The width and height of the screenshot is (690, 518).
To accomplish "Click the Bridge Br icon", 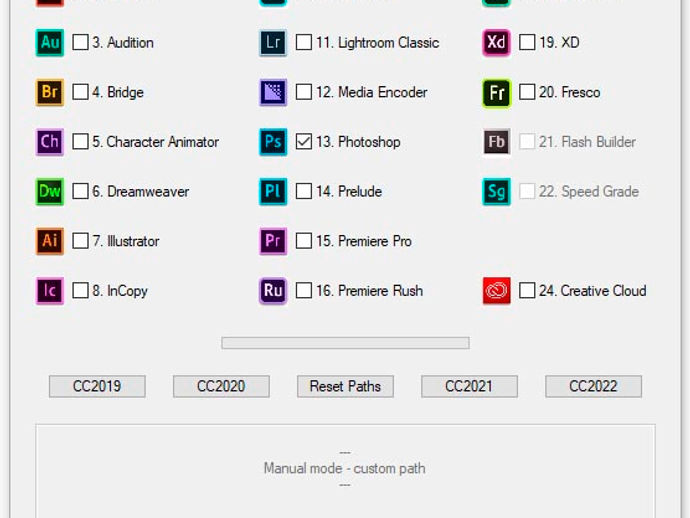I will (x=50, y=92).
